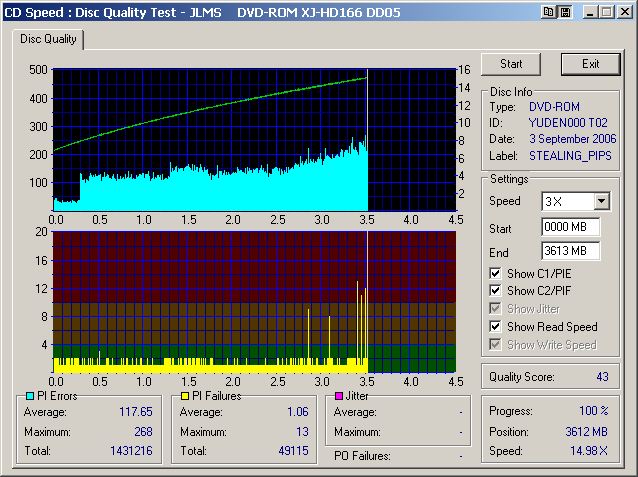638x477 pixels.
Task: Click the Start position MB input field
Action: pos(570,227)
